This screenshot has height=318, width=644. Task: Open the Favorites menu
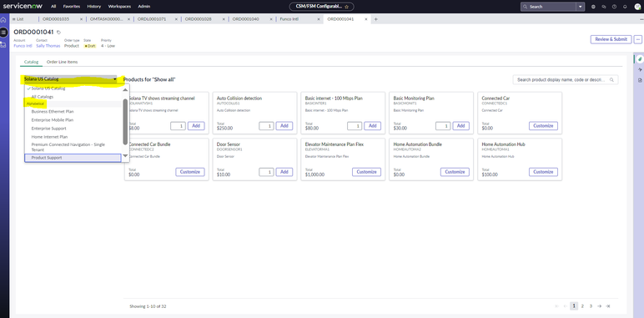72,7
